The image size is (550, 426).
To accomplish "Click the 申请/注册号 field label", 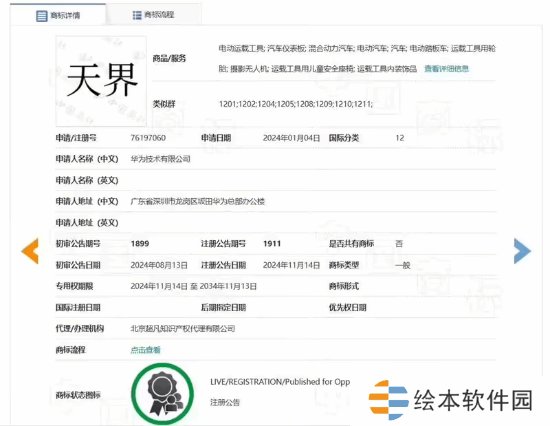I will pyautogui.click(x=76, y=138).
